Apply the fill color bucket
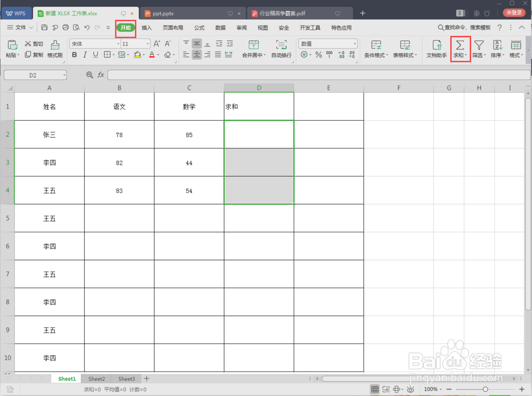Image resolution: width=532 pixels, height=396 pixels. (x=137, y=55)
